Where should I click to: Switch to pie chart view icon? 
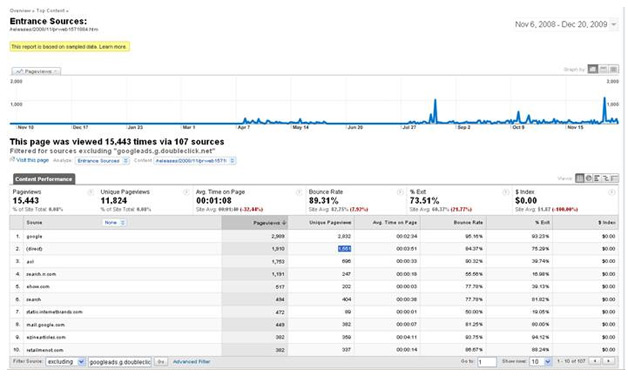(588, 178)
